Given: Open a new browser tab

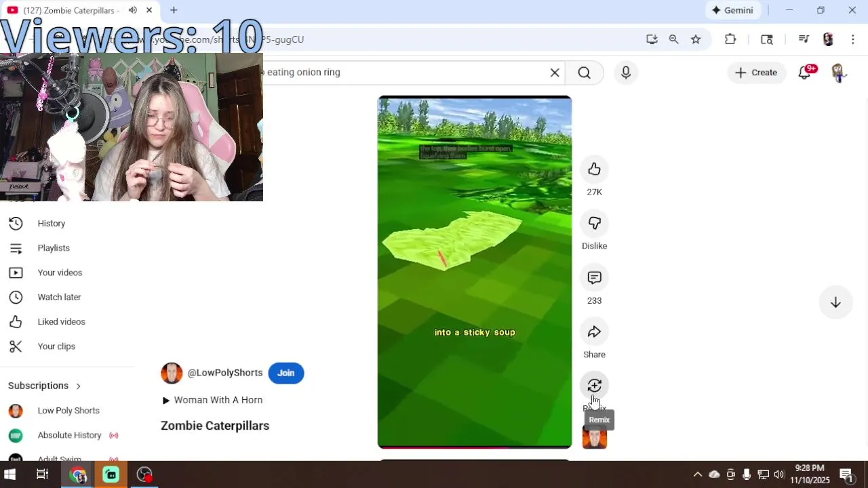Looking at the screenshot, I should pos(174,10).
